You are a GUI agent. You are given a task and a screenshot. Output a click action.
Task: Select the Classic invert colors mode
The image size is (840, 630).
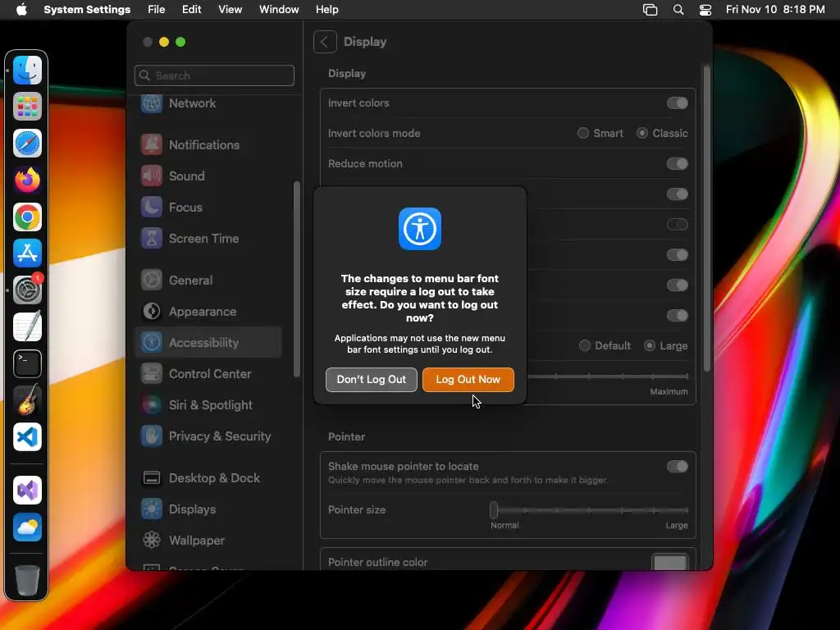click(641, 133)
